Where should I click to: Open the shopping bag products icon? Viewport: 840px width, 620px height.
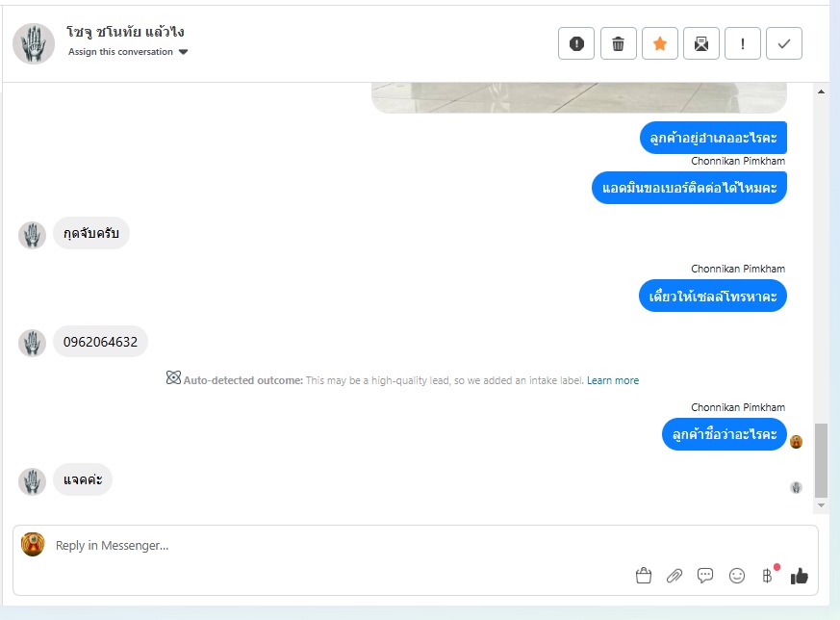[x=644, y=576]
